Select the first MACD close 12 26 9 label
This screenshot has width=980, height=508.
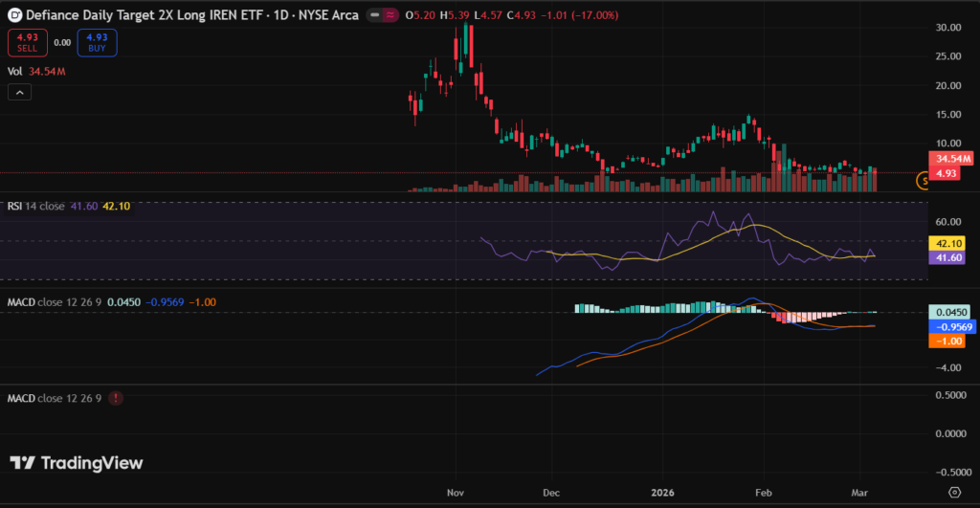(55, 302)
